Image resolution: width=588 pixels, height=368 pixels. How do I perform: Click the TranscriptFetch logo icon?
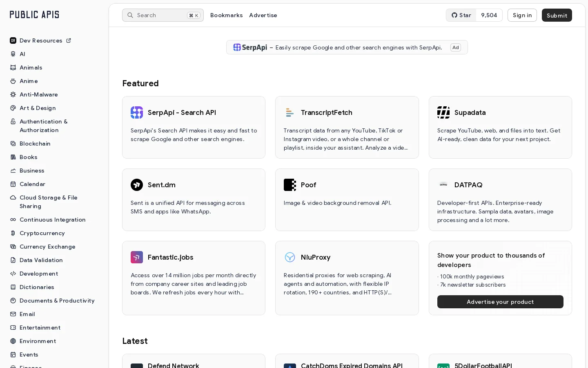pyautogui.click(x=290, y=112)
